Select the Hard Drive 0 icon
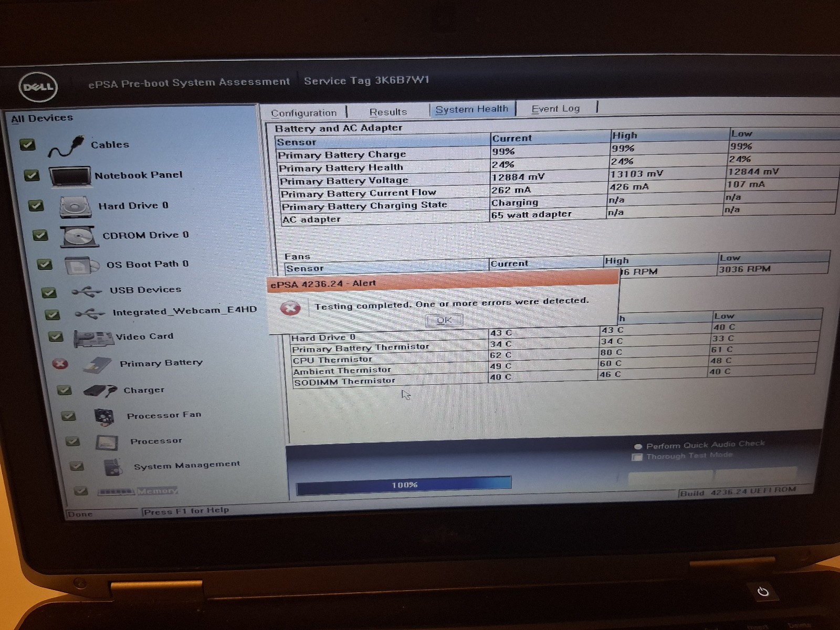The height and width of the screenshot is (630, 840). click(x=76, y=207)
